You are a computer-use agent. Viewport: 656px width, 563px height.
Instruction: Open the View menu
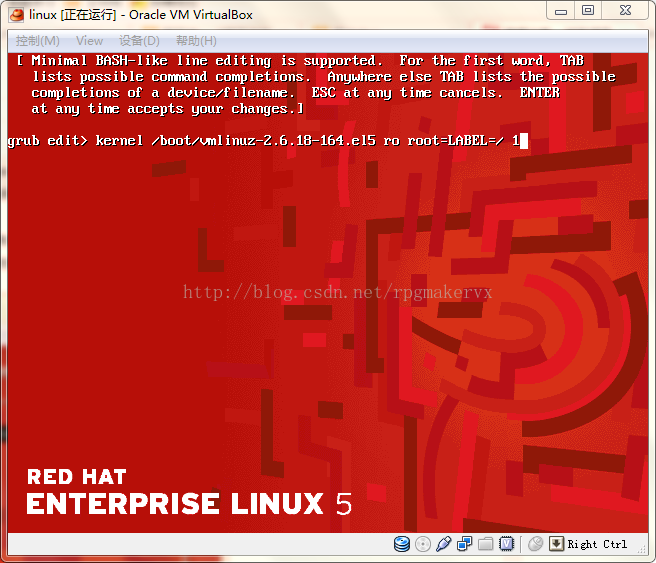(x=89, y=41)
